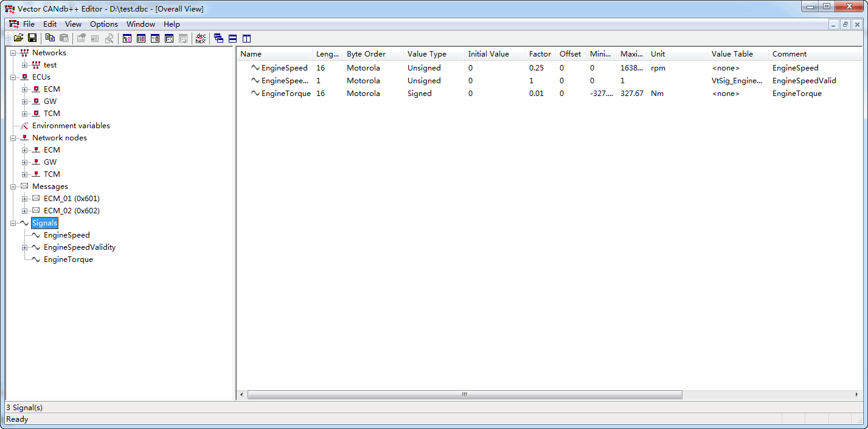The width and height of the screenshot is (868, 429).
Task: Tile windows vertically via toolbar icon
Action: pos(246,38)
